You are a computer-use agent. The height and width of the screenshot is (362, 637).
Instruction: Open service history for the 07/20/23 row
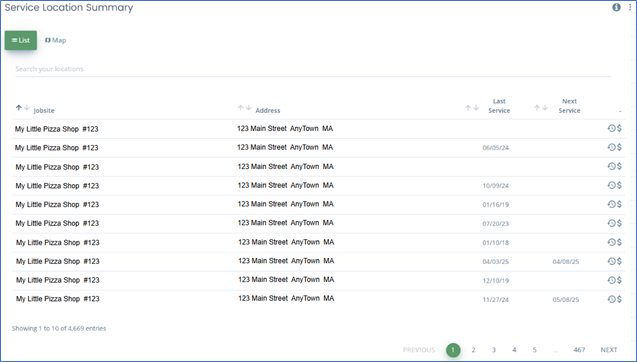click(611, 223)
